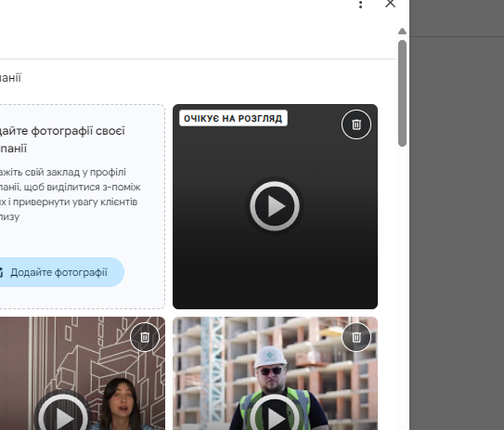Viewport: 504px width, 430px height.
Task: Click the scrollbar up arrow
Action: [402, 32]
